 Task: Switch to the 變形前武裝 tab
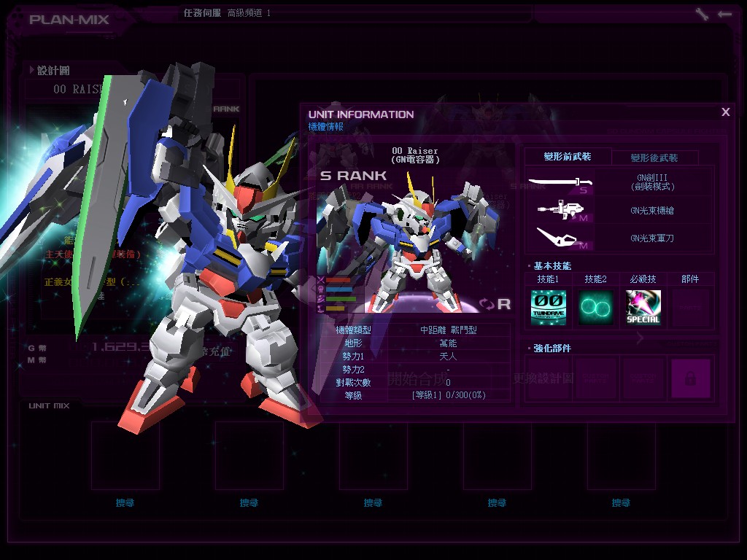click(568, 157)
